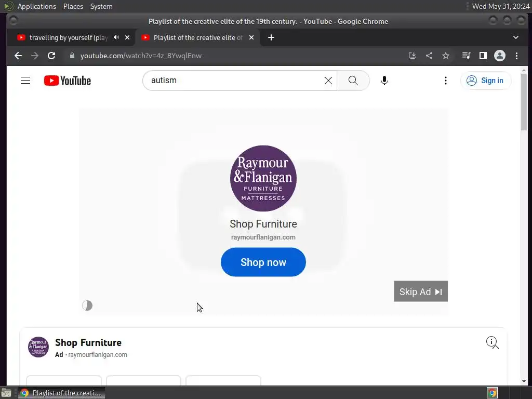Click the scrollbar up arrow
The image size is (532, 399).
524,70
